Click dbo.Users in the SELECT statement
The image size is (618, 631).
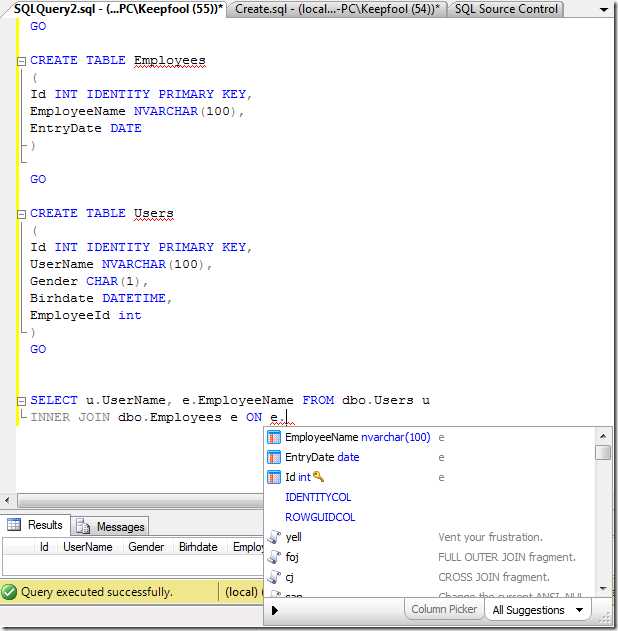[378, 400]
